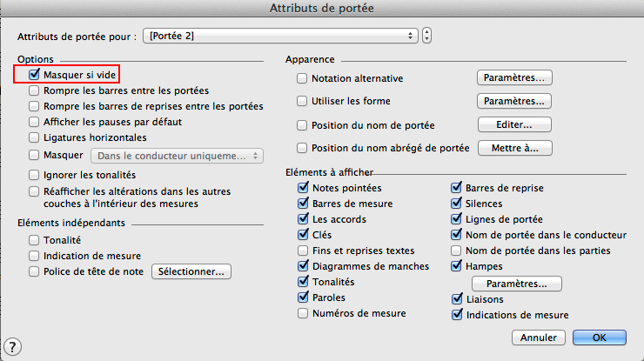Enable Afficher les pauses par défaut
This screenshot has width=644, height=361.
coord(34,122)
